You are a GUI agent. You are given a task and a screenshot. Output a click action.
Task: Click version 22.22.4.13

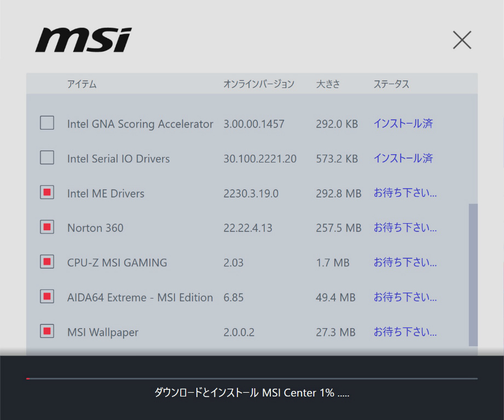coord(248,228)
